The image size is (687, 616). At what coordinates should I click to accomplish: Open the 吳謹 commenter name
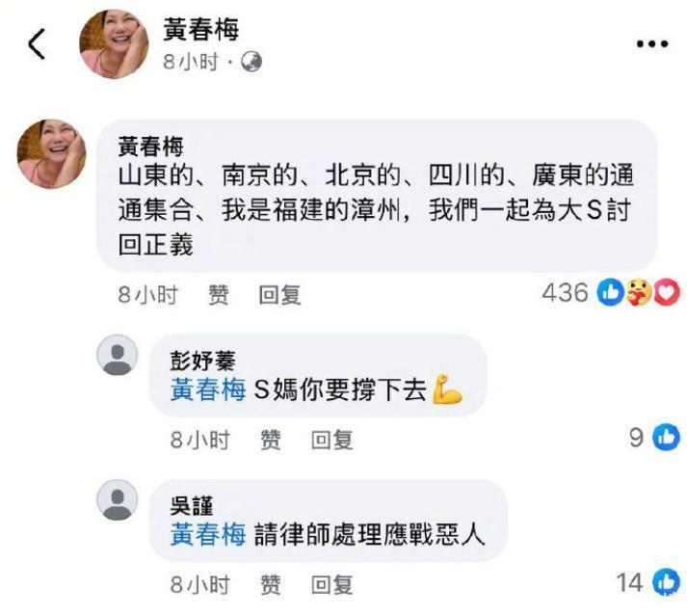(x=192, y=506)
